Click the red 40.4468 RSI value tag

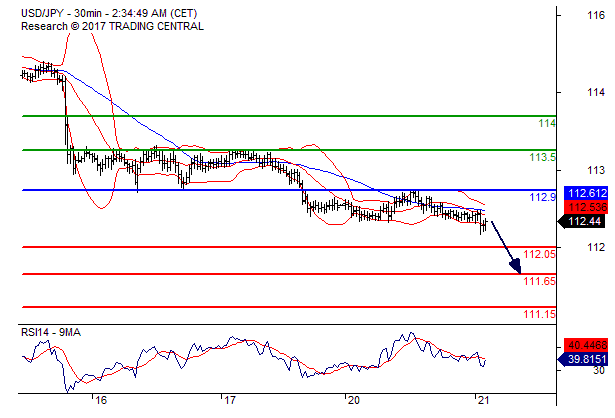tap(586, 345)
